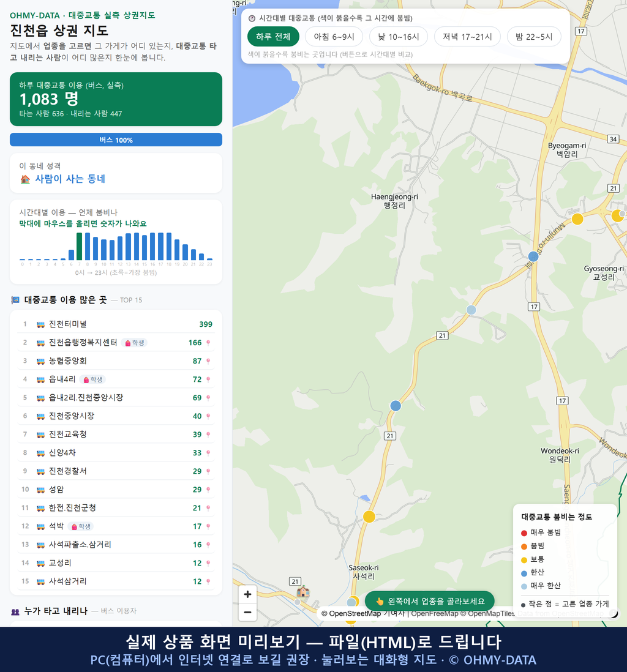Click the school building icon on map

click(x=303, y=592)
